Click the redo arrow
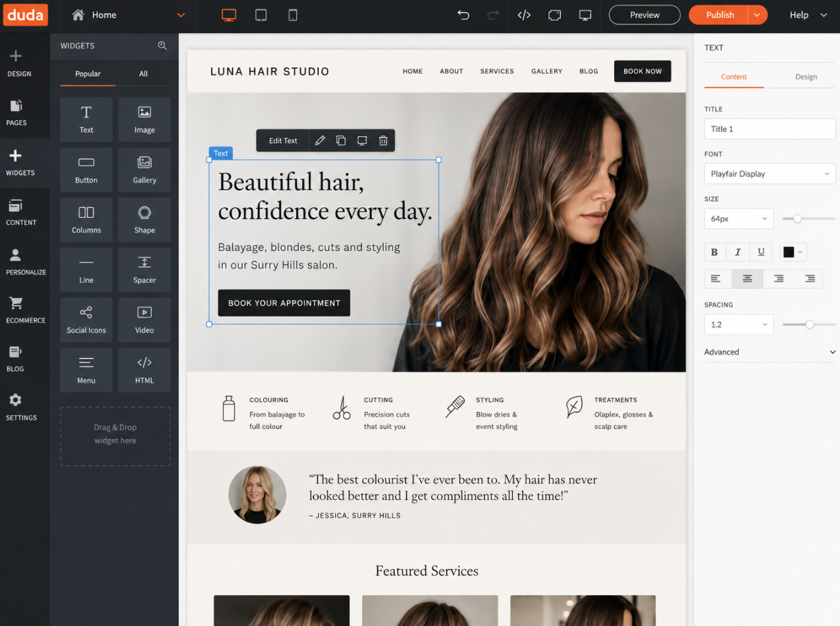Screen dimensions: 840x626 point(493,15)
